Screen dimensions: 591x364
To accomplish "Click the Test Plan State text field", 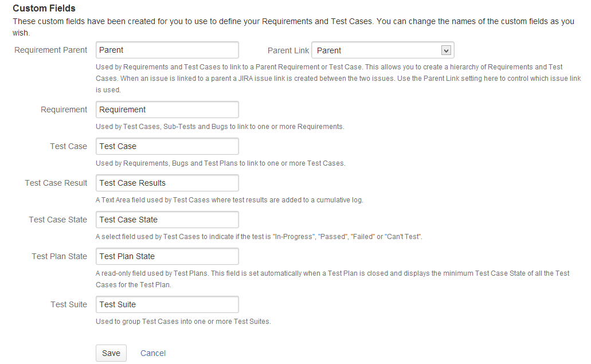I will [x=167, y=256].
